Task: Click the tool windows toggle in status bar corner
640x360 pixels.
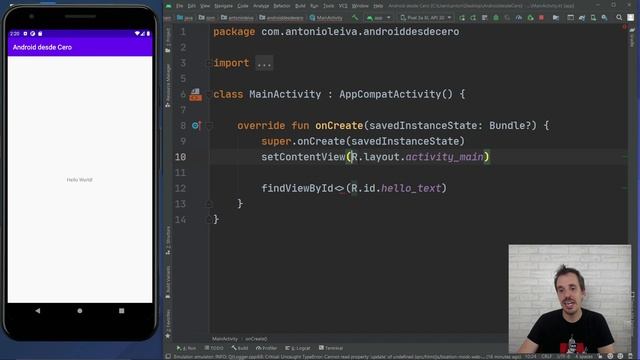Action: 168,356
